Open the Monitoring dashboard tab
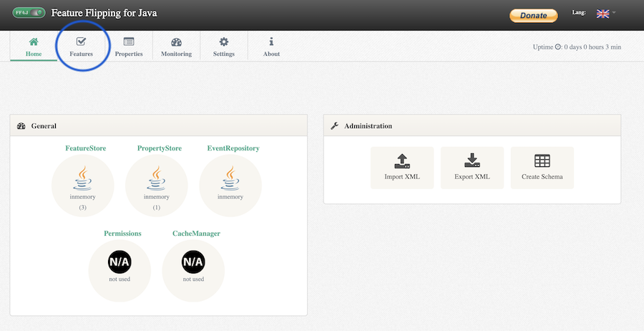The width and height of the screenshot is (644, 331). click(176, 47)
